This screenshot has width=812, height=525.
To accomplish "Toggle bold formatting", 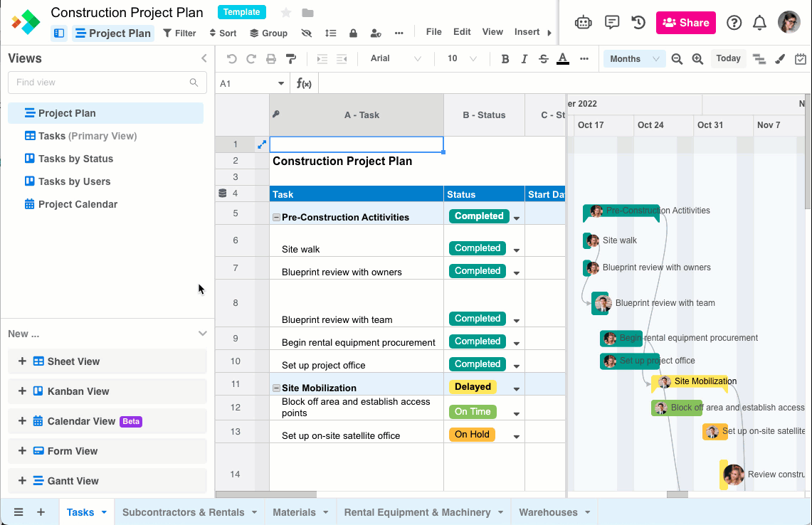I will tap(505, 59).
